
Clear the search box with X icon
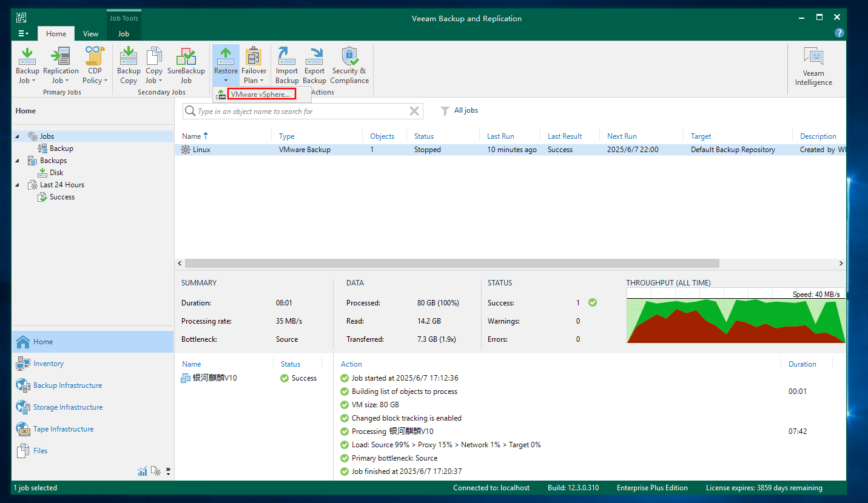point(414,111)
